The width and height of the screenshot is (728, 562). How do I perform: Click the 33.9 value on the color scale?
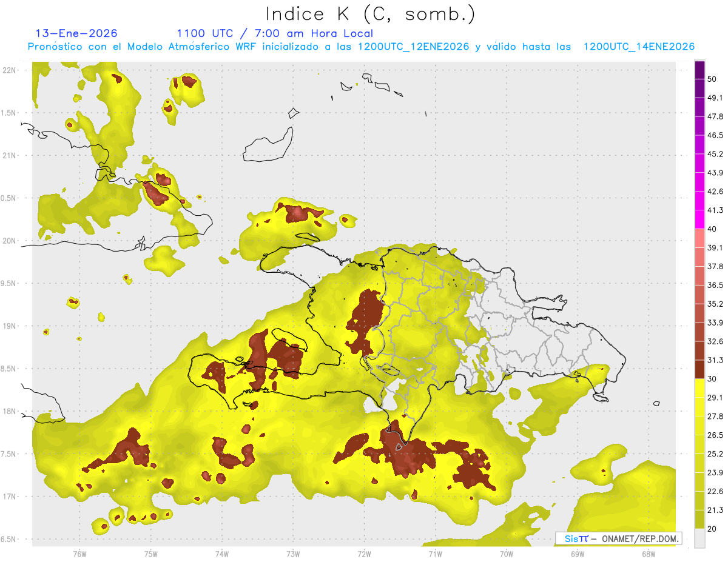click(x=715, y=323)
